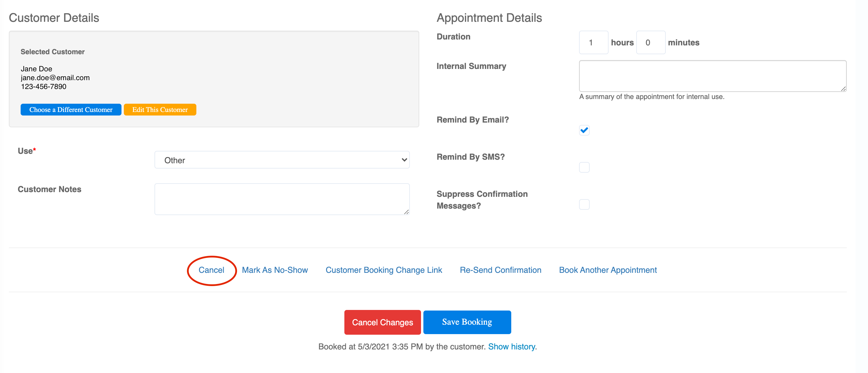
Task: Select the Mark As No-Show link
Action: click(x=274, y=270)
